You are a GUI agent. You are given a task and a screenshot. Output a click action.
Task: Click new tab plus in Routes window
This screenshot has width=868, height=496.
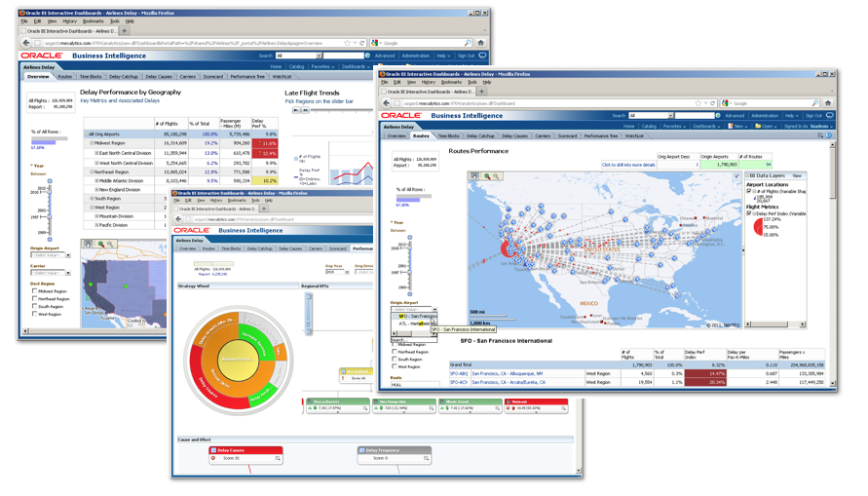click(481, 92)
